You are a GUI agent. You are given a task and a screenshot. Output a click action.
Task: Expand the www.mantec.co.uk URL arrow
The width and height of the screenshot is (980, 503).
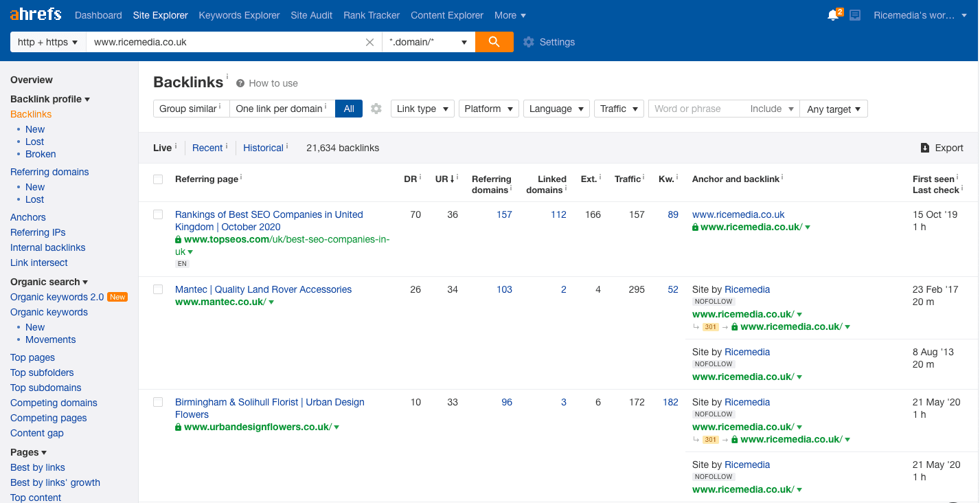point(272,302)
